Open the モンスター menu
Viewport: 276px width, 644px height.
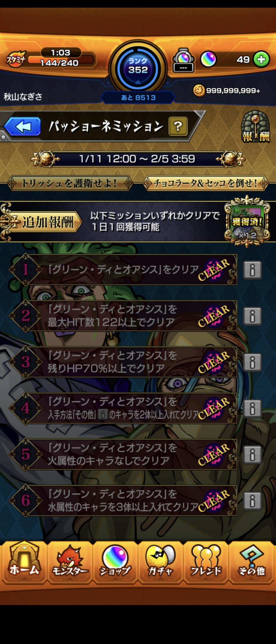(70, 562)
